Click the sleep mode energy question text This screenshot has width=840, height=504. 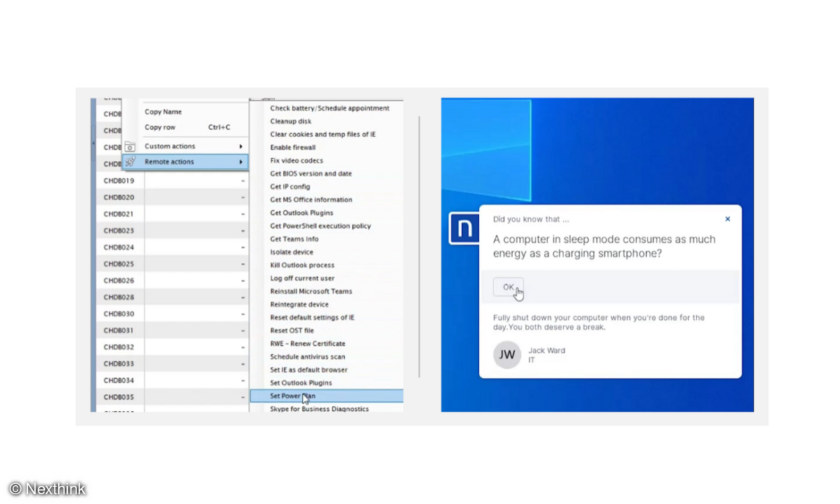coord(604,246)
